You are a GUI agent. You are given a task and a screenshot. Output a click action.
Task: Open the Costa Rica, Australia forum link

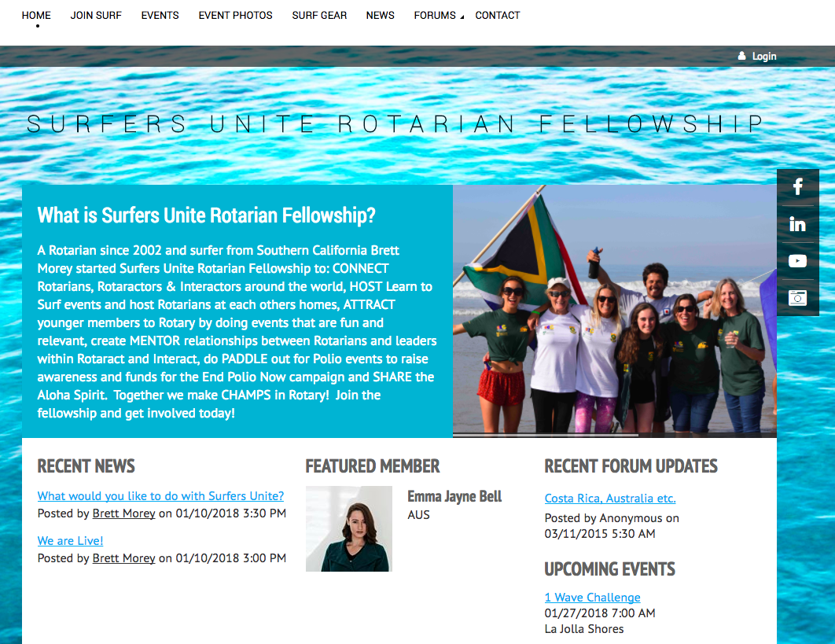tap(610, 499)
